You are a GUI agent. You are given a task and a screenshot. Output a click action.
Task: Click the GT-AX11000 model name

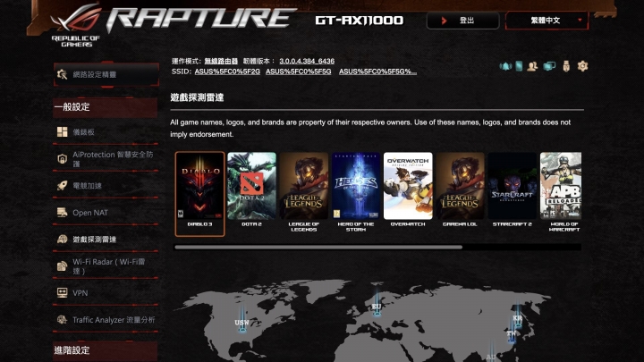click(360, 20)
